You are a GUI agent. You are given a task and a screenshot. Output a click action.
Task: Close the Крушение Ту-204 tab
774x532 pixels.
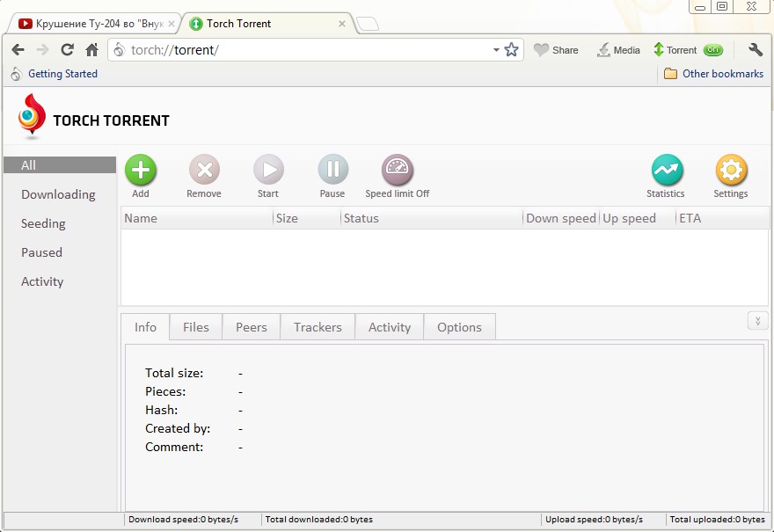pyautogui.click(x=172, y=24)
